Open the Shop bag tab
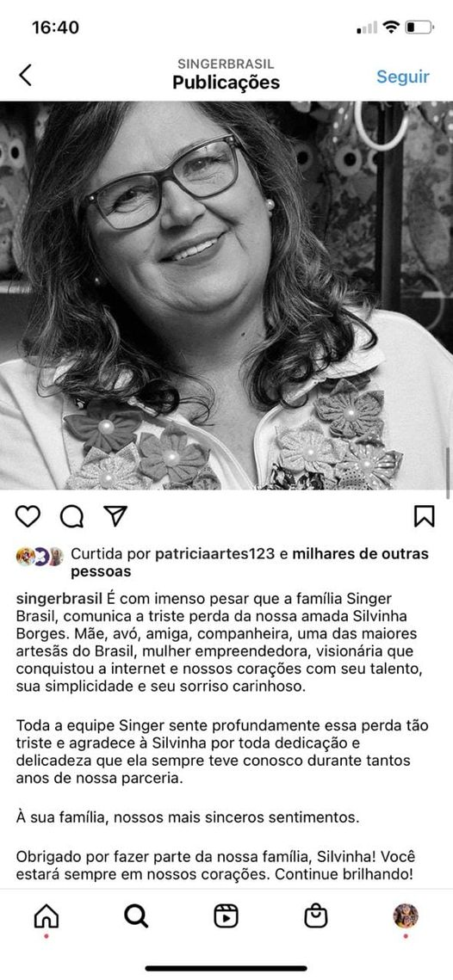 [316, 915]
